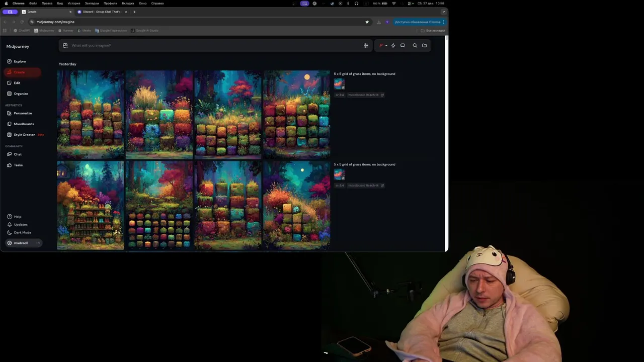Open Personalize under Aesthetics
The height and width of the screenshot is (362, 644).
[x=20, y=113]
